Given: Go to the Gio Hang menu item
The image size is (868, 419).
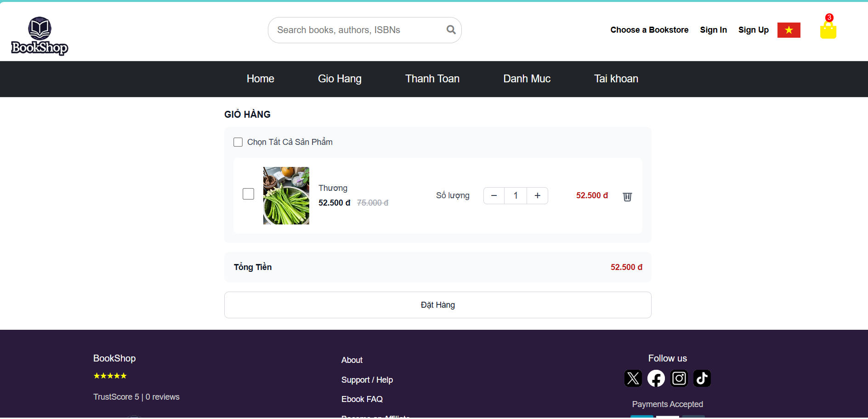Looking at the screenshot, I should click(x=340, y=79).
